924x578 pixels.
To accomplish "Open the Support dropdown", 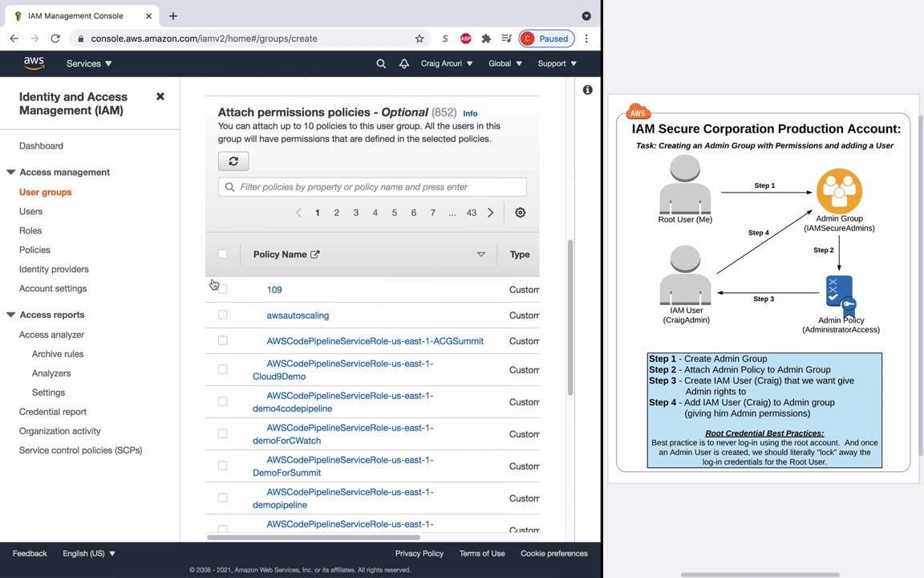I will (557, 63).
